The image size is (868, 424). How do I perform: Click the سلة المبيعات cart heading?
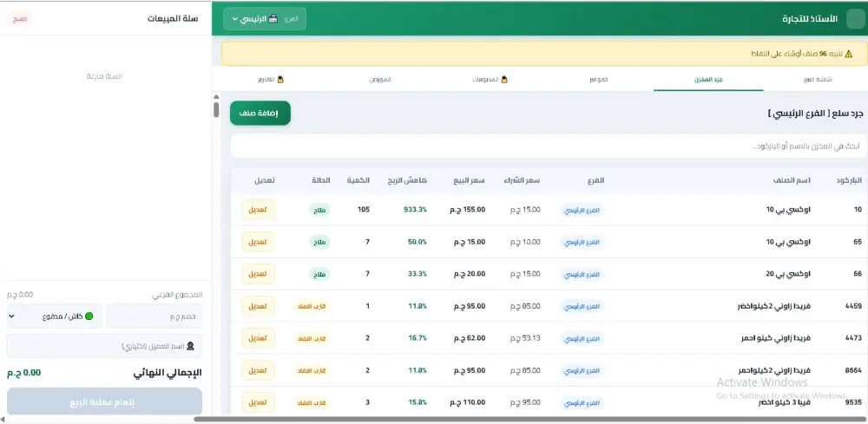[x=173, y=18]
